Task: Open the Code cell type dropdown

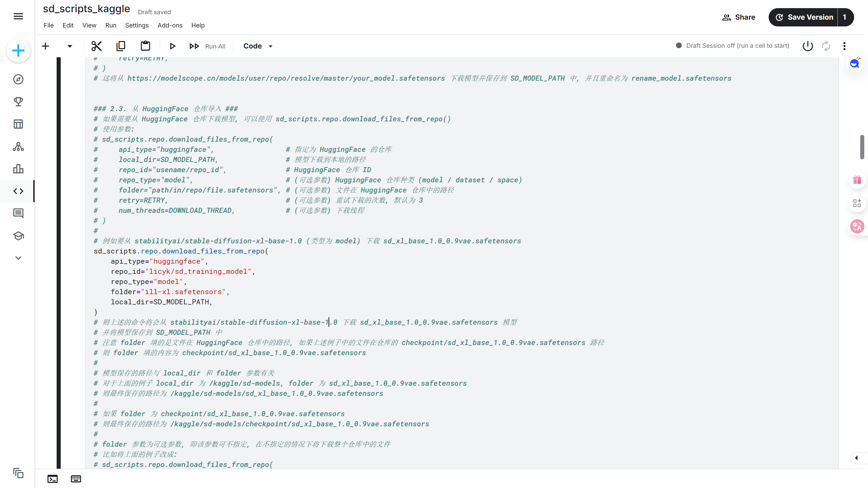Action: pyautogui.click(x=258, y=46)
